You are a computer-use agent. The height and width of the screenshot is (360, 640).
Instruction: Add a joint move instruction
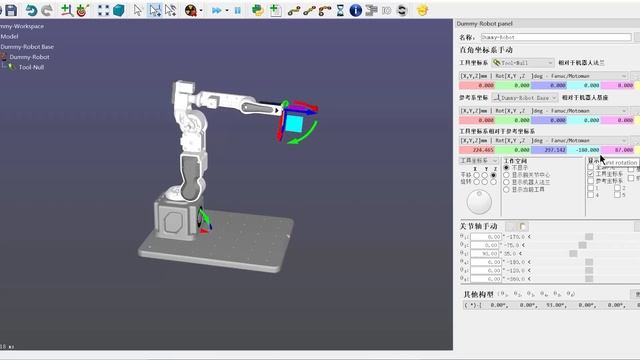coord(294,11)
